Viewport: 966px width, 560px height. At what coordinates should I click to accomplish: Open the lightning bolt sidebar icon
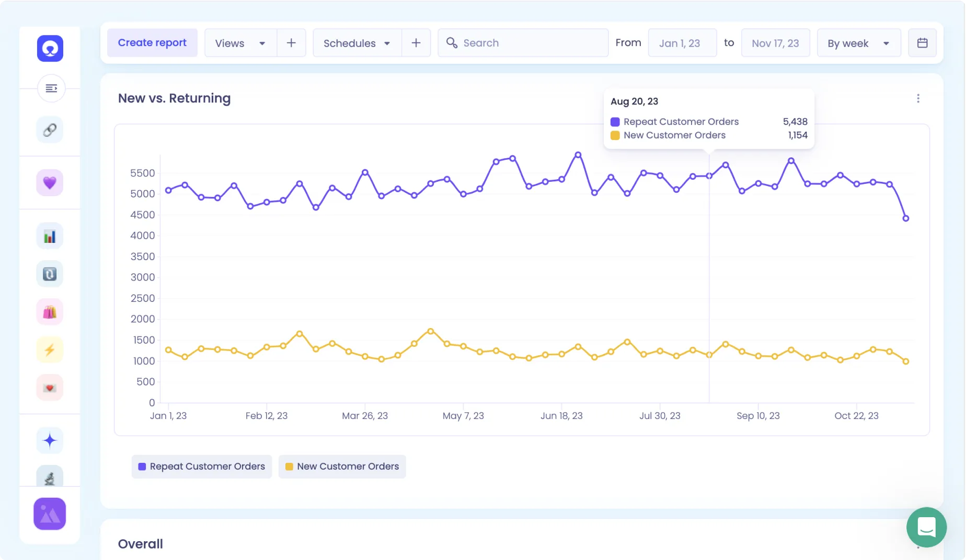click(x=49, y=349)
